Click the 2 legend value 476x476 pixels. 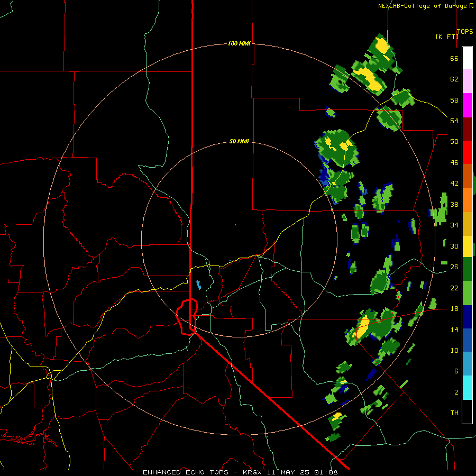click(456, 392)
